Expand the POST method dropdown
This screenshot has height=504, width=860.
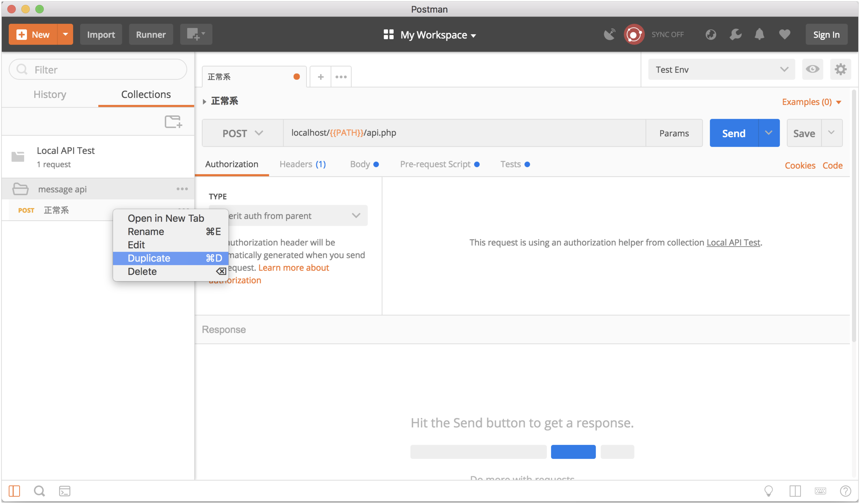pyautogui.click(x=243, y=133)
